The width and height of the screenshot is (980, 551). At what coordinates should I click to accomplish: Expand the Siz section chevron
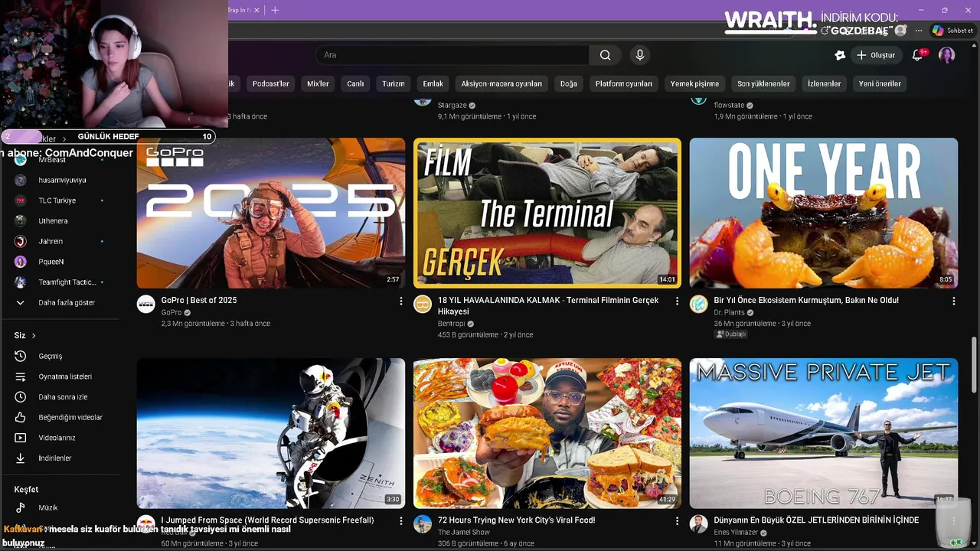click(34, 336)
